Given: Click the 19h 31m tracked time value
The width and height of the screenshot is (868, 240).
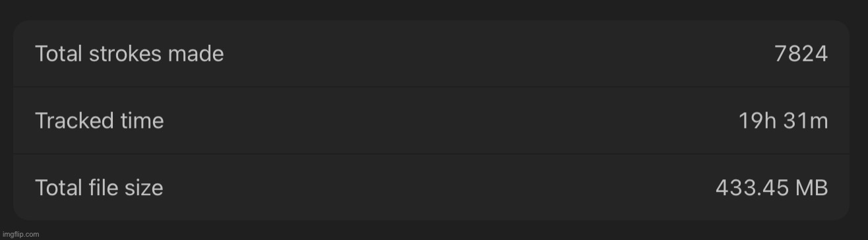Looking at the screenshot, I should [x=783, y=121].
